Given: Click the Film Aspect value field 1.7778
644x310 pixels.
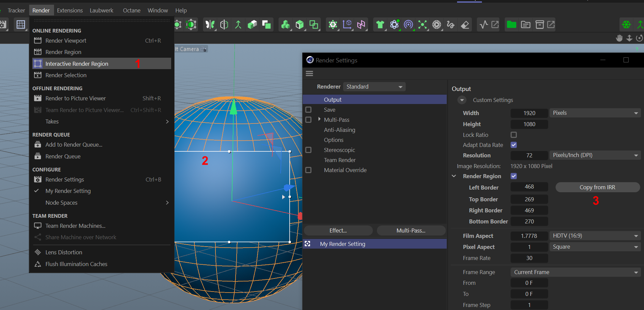Looking at the screenshot, I should [x=529, y=236].
